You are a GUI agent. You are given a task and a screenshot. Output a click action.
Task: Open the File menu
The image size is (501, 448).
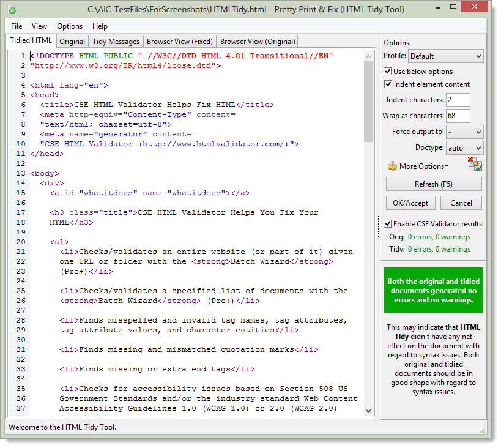pos(17,26)
